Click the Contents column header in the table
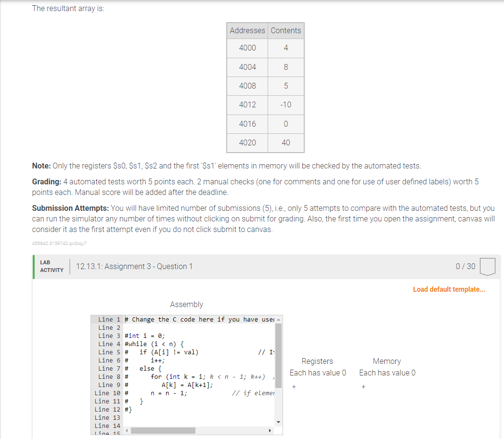Screen dimensions: 504x439 tap(285, 30)
